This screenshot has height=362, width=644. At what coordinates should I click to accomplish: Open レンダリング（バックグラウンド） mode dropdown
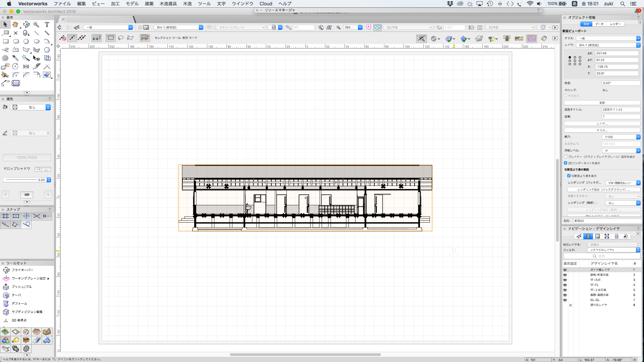623,183
